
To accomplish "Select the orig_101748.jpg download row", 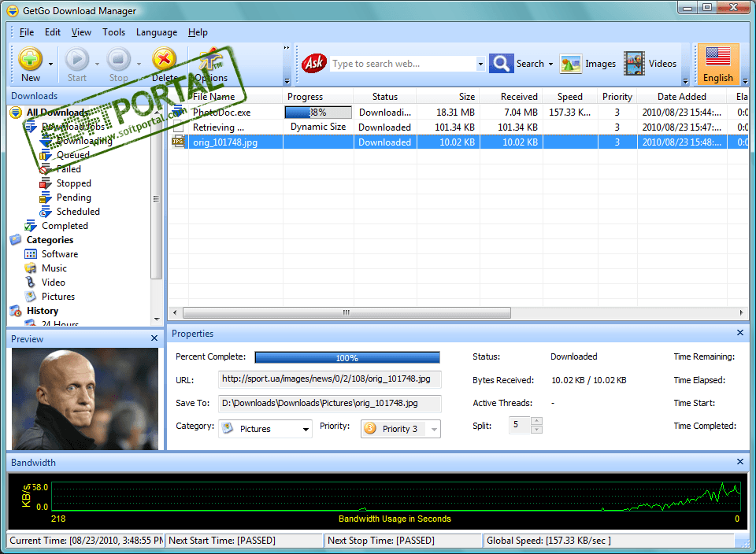I will point(458,142).
